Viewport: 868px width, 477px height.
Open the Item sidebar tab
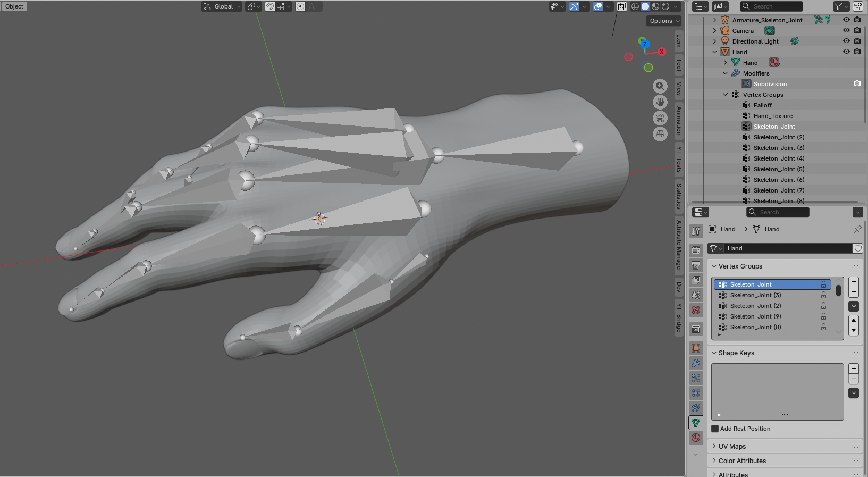point(679,40)
